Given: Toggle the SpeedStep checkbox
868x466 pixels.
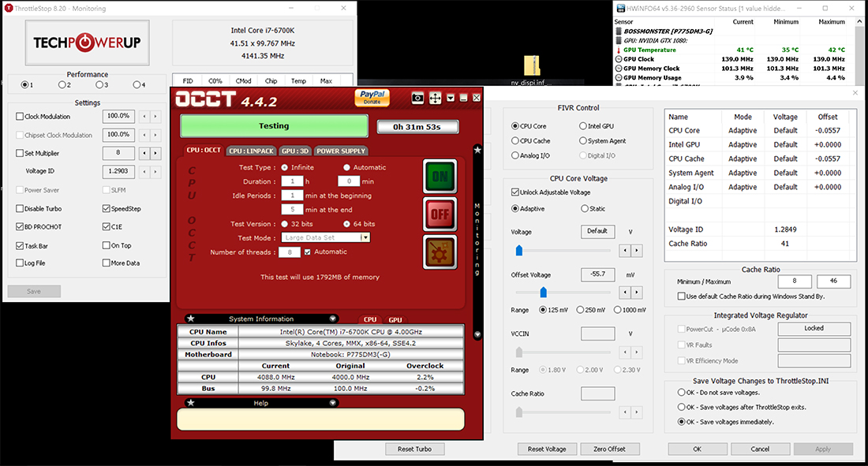Looking at the screenshot, I should (x=106, y=209).
